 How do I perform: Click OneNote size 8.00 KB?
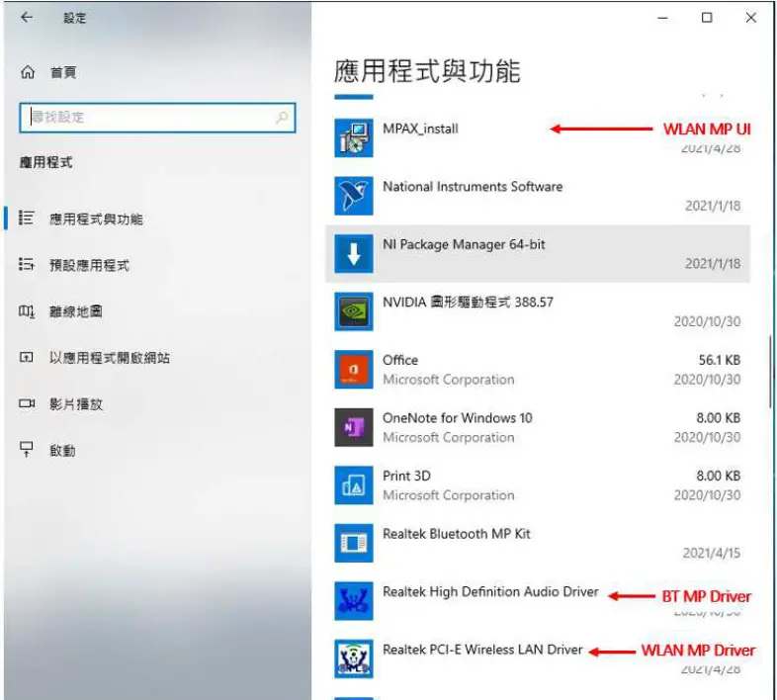pyautogui.click(x=718, y=418)
